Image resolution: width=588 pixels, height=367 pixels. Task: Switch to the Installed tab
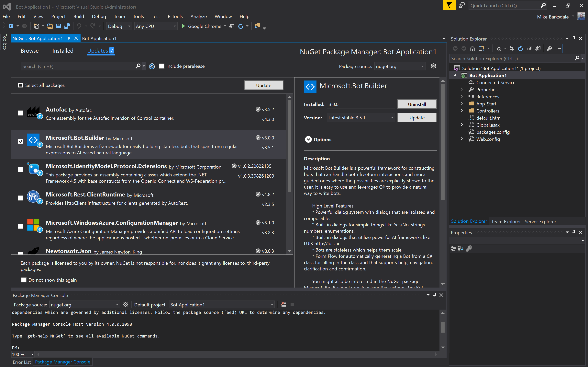(63, 51)
